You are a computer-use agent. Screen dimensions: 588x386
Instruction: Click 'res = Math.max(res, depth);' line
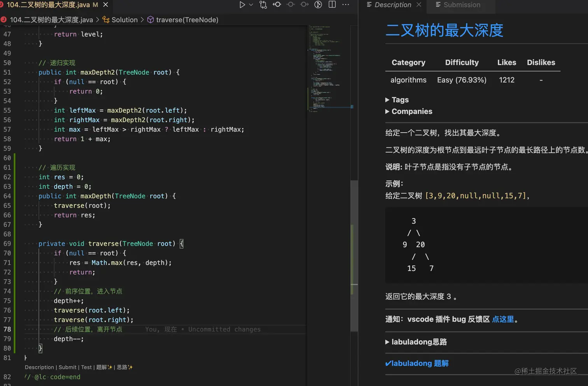[x=120, y=263]
